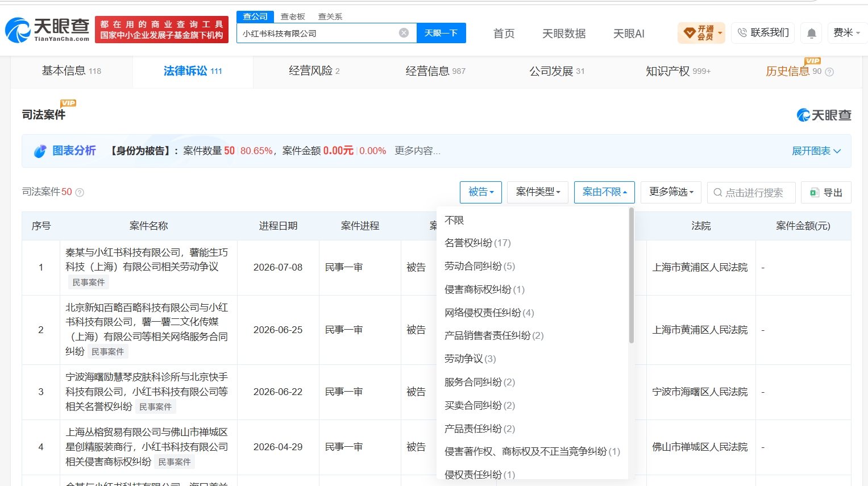
Task: Select 名誉权纠纷 (17) from the list
Action: [477, 243]
